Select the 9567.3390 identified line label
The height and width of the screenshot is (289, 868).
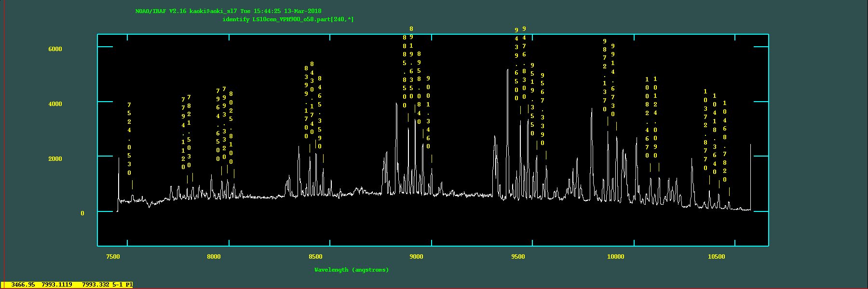[x=542, y=109]
